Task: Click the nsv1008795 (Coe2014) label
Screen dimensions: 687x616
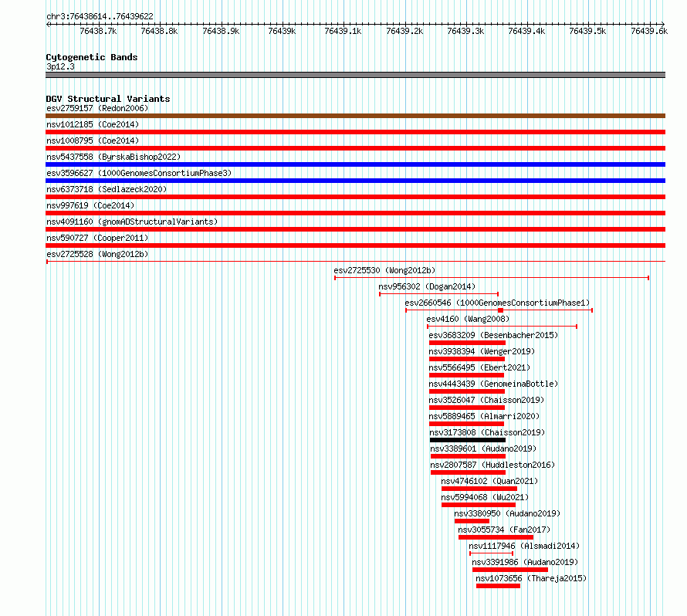Action: click(x=93, y=140)
